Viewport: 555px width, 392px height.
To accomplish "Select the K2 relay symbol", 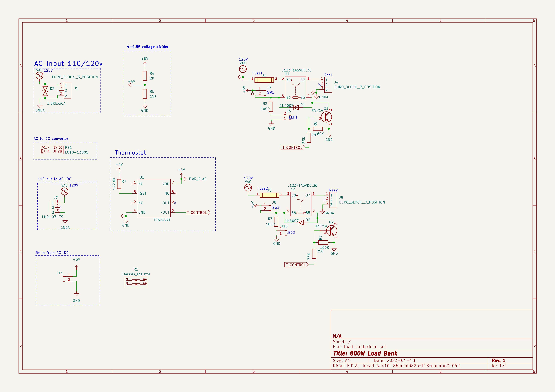I will click(x=301, y=204).
